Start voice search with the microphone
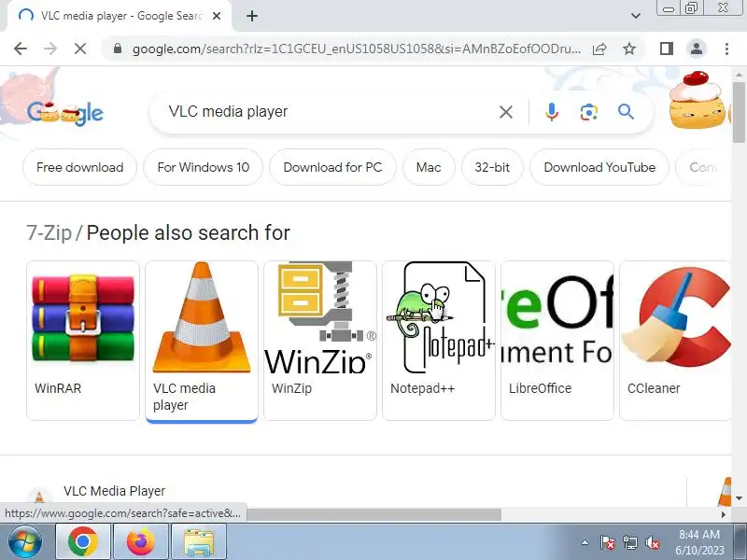This screenshot has height=560, width=747. 552,112
